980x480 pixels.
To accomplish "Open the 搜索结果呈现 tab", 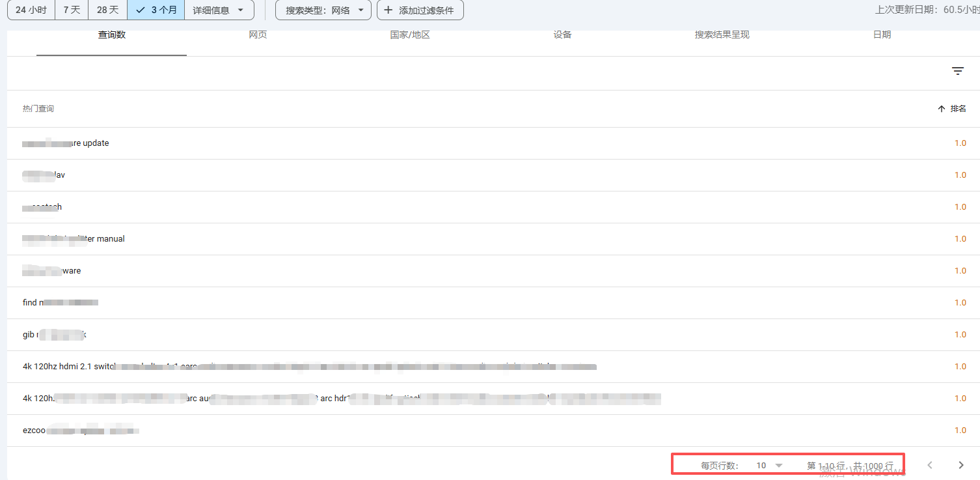I will pyautogui.click(x=722, y=35).
